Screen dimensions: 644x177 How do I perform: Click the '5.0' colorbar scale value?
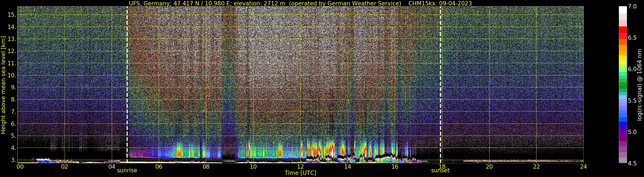pos(632,132)
